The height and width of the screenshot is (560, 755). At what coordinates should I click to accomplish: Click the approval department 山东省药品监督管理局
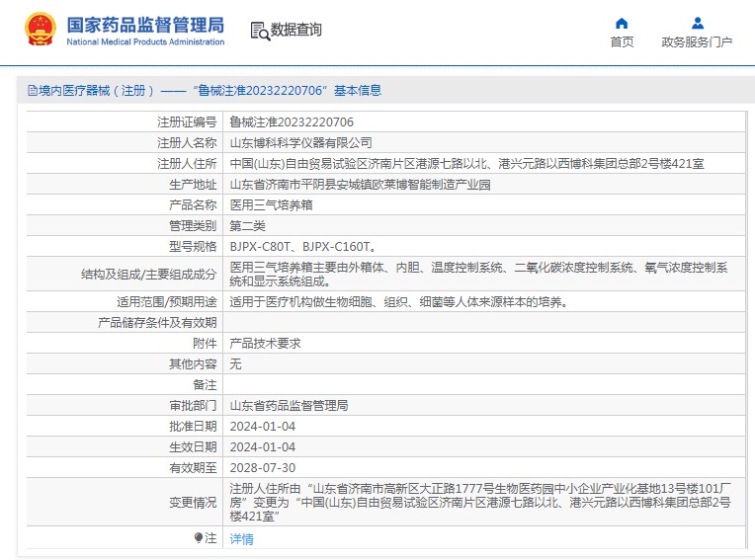click(289, 406)
